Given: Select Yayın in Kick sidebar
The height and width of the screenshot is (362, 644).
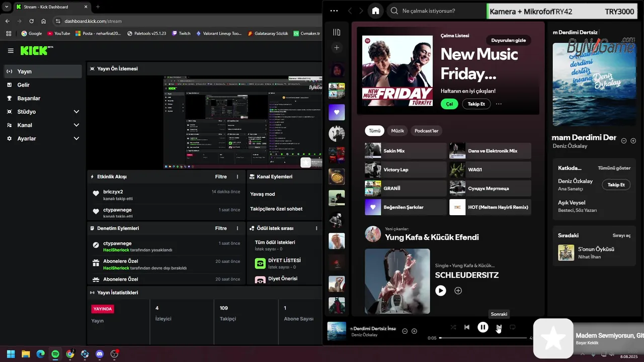Looking at the screenshot, I should tap(42, 71).
